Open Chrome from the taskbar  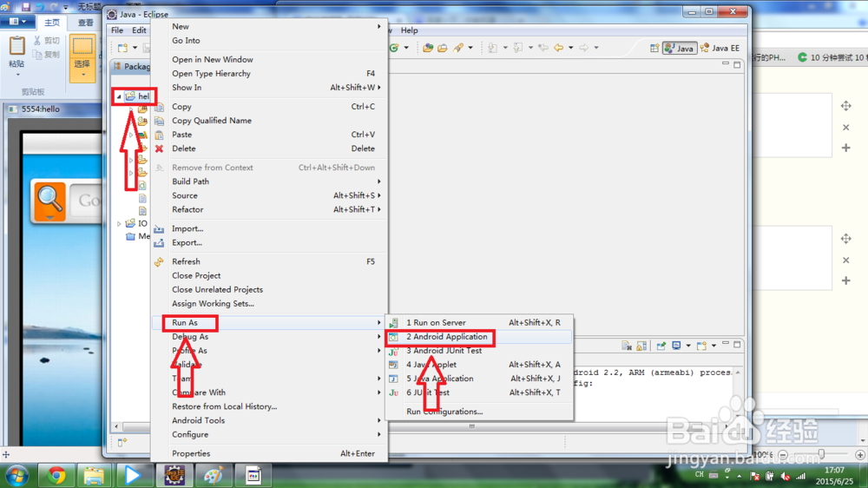56,476
